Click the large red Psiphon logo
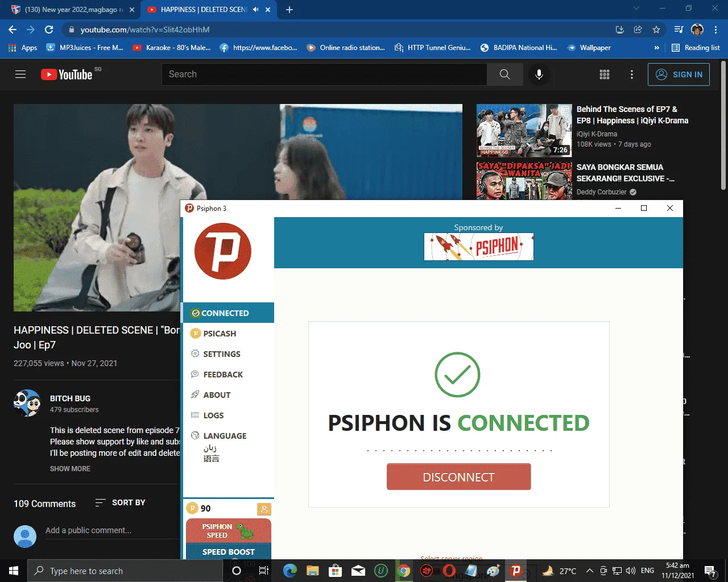The height and width of the screenshot is (582, 728). (222, 251)
